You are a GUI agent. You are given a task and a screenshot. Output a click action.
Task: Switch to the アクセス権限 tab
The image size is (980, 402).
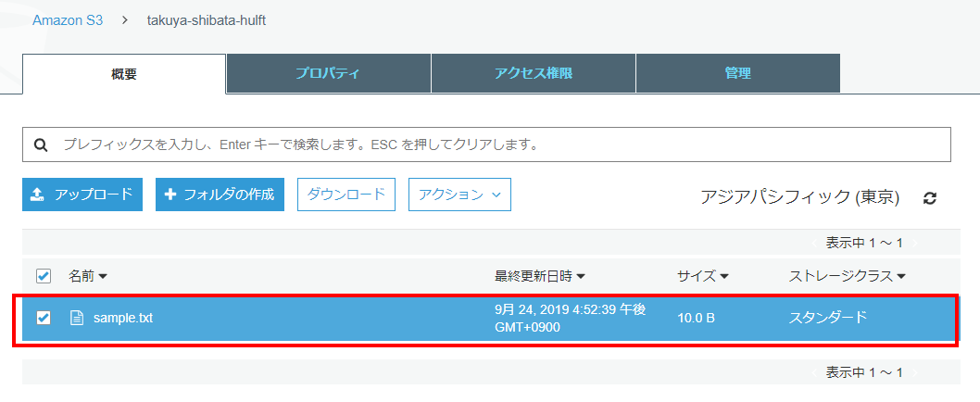coord(534,74)
